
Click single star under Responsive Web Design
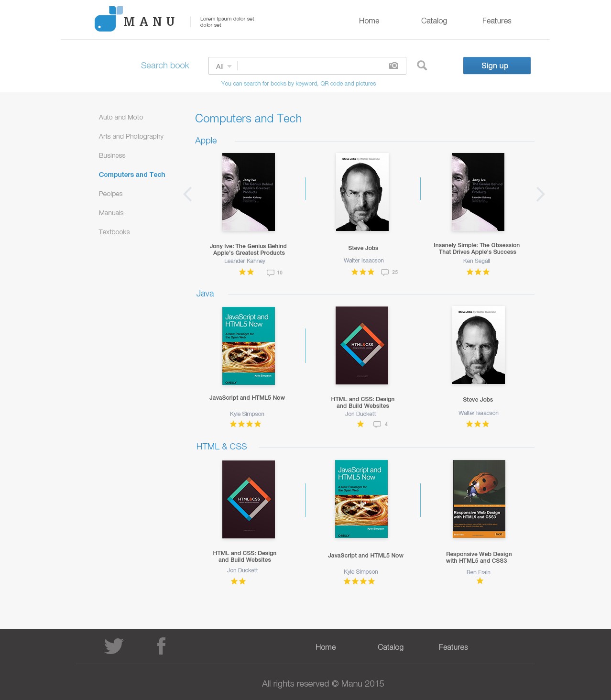480,581
